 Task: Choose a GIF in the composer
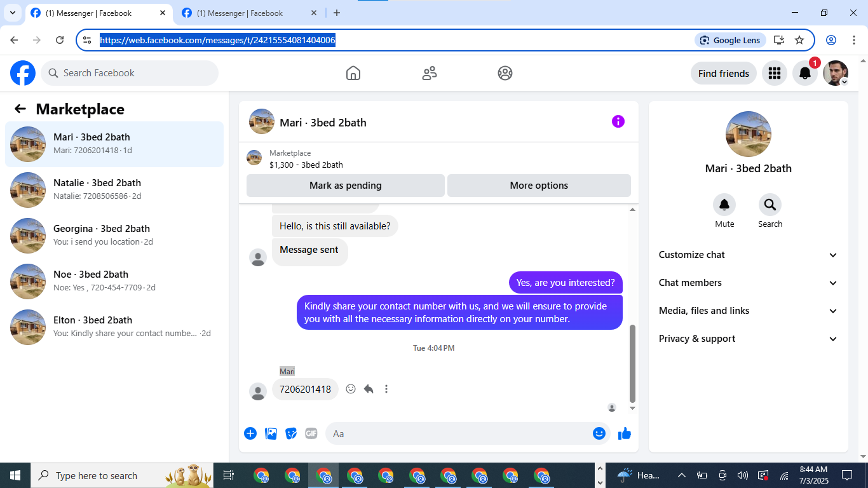311,433
